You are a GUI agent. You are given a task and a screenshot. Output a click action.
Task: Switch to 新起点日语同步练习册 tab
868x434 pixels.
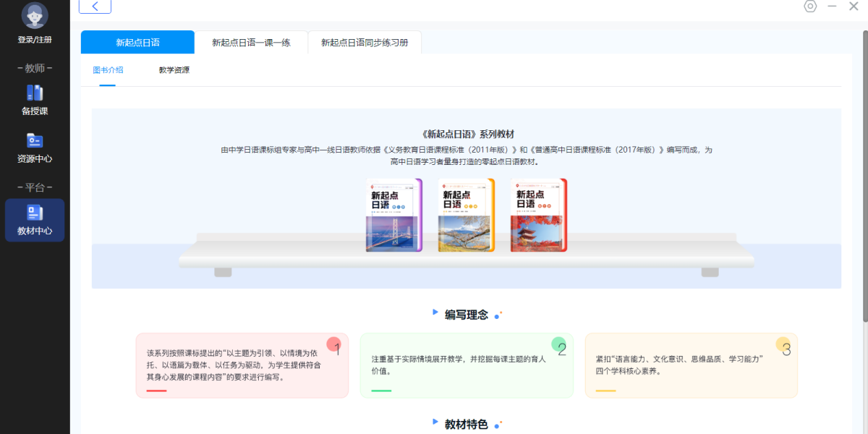(365, 43)
